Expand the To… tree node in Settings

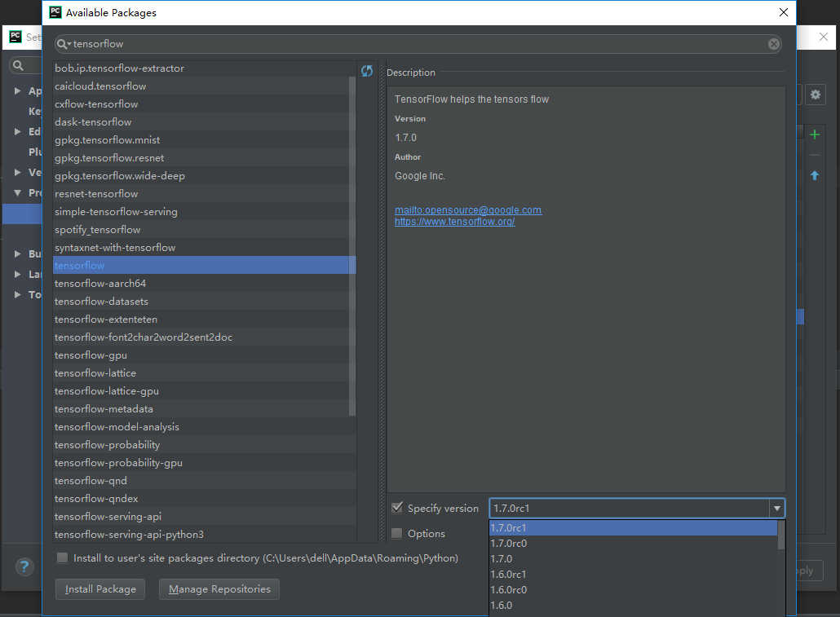point(18,294)
